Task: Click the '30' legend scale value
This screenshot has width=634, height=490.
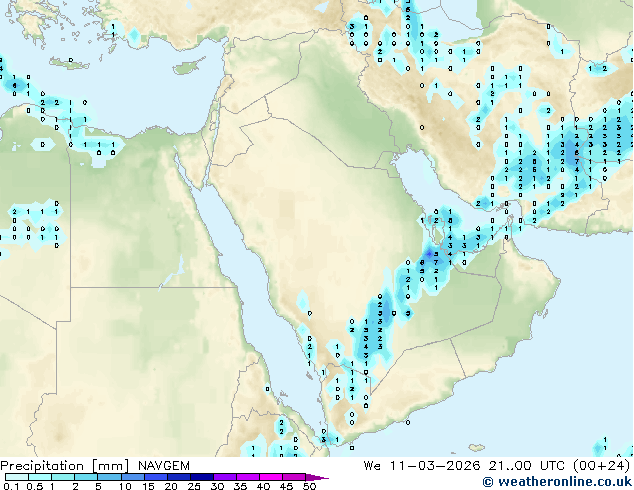Action: tap(217, 486)
